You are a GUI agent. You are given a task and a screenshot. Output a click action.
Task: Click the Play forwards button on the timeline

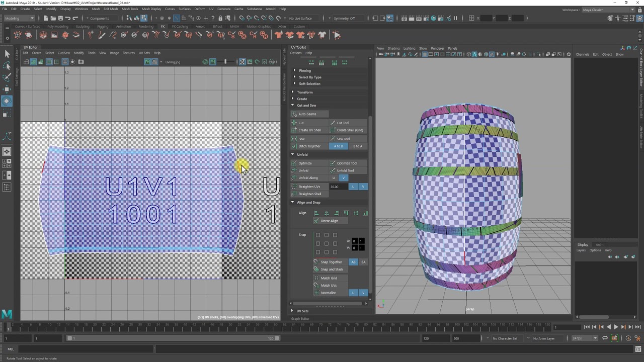[616, 327]
